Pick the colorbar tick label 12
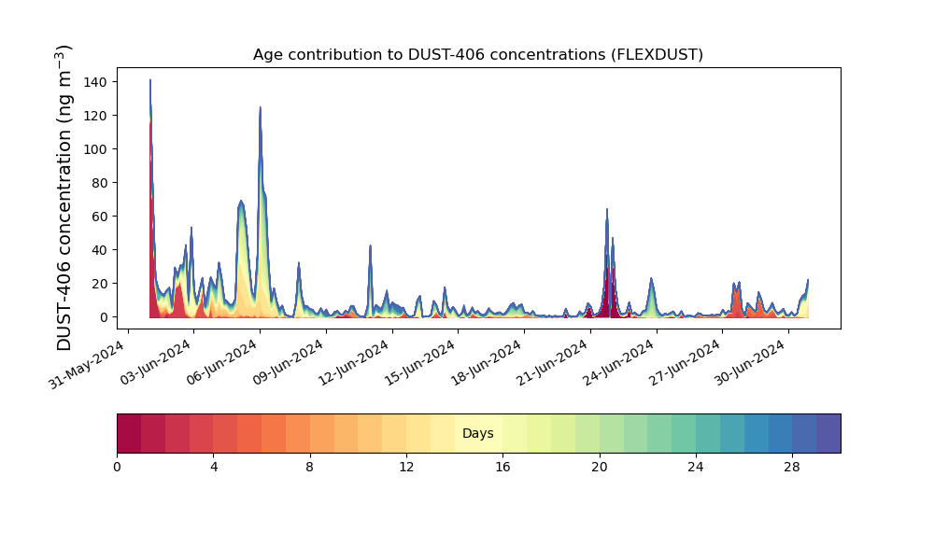934x560 pixels. 406,468
